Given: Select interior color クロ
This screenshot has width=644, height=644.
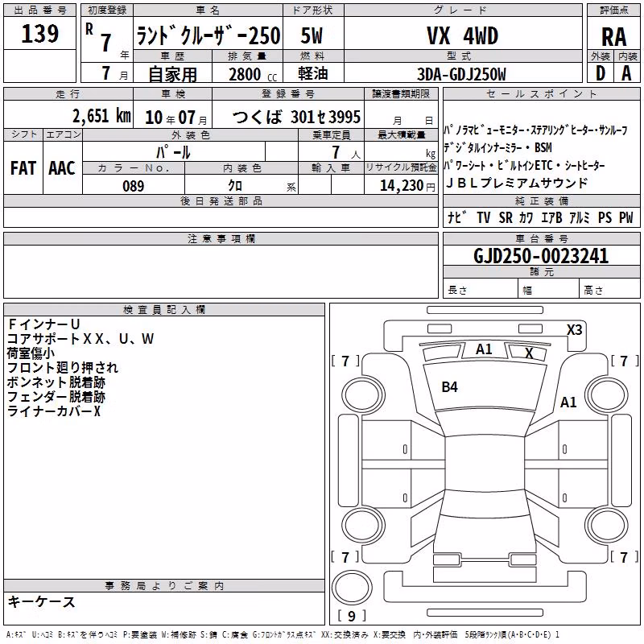Looking at the screenshot, I should pyautogui.click(x=235, y=186).
